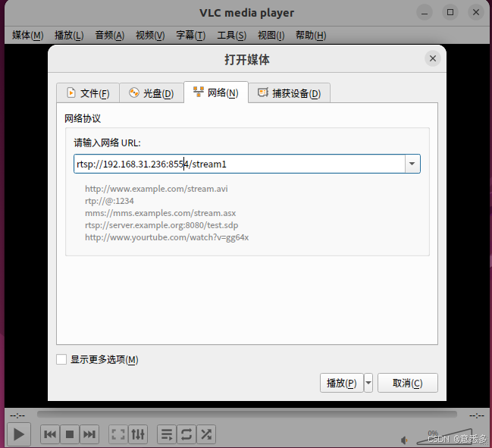Toggle fullscreen video mode
Viewport: 492px width, 448px height.
pos(118,434)
